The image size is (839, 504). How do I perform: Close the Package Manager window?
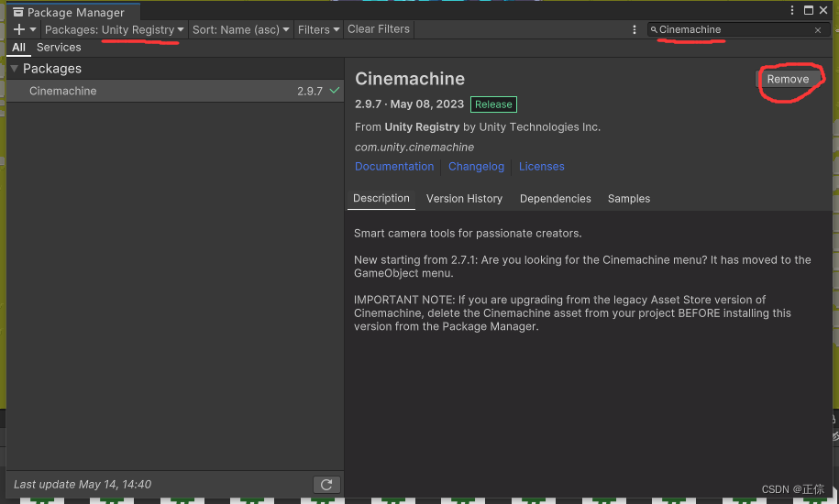pyautogui.click(x=823, y=10)
